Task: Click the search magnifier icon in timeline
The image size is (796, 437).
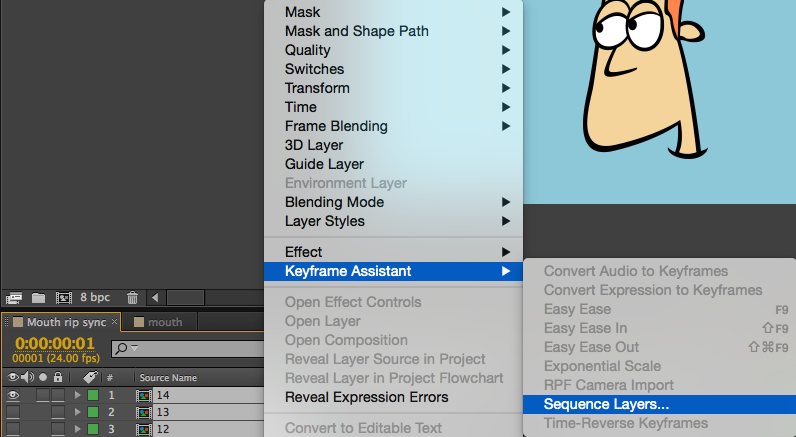Action: [x=121, y=349]
